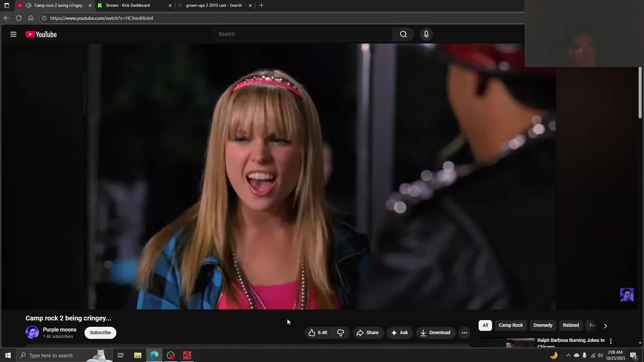Click scrollbar down arrow
Screen dimensions: 644x362
coord(640,343)
